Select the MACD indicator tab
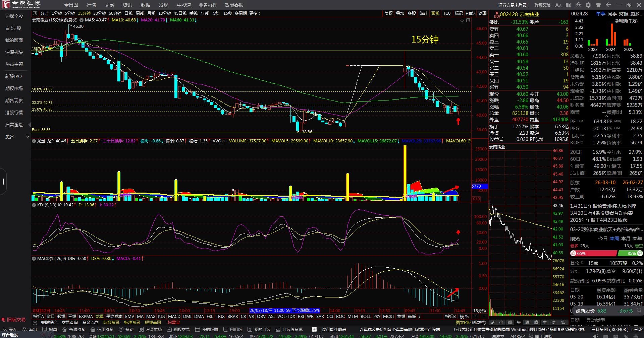644x338 pixels. pyautogui.click(x=174, y=317)
